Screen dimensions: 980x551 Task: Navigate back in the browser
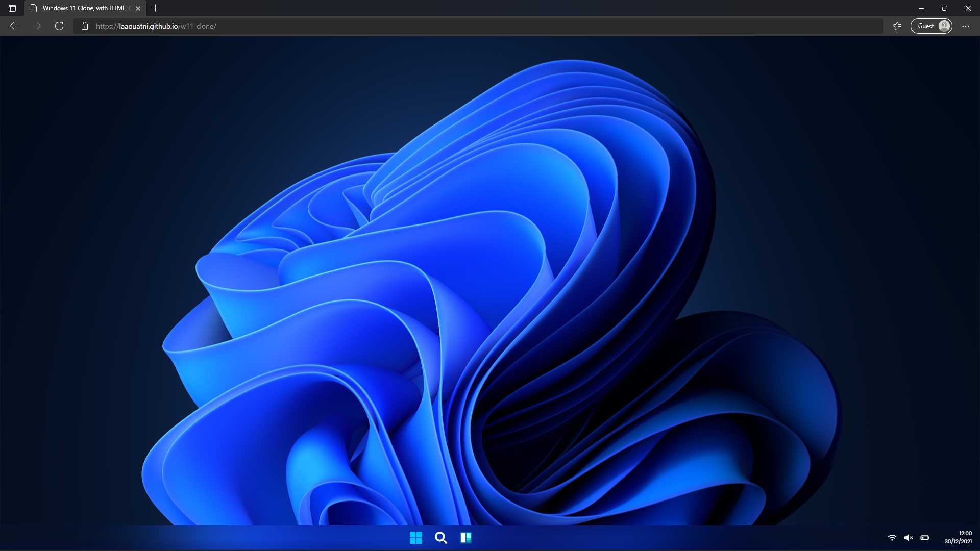coord(14,26)
